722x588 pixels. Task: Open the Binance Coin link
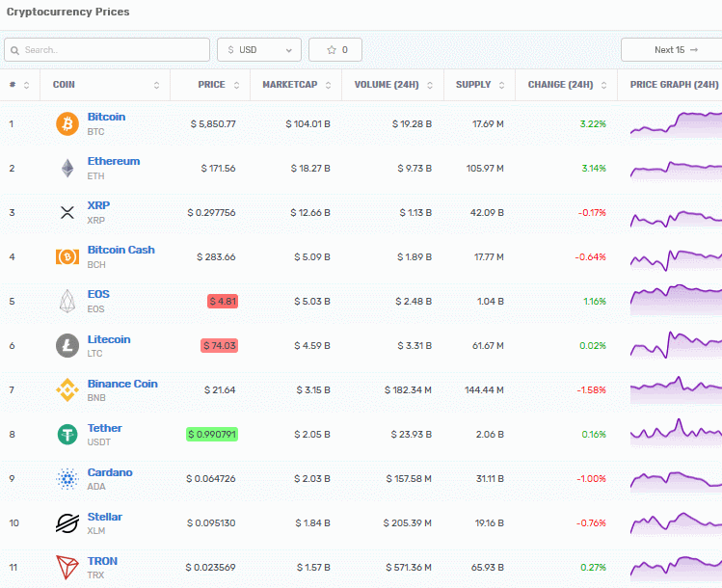122,384
